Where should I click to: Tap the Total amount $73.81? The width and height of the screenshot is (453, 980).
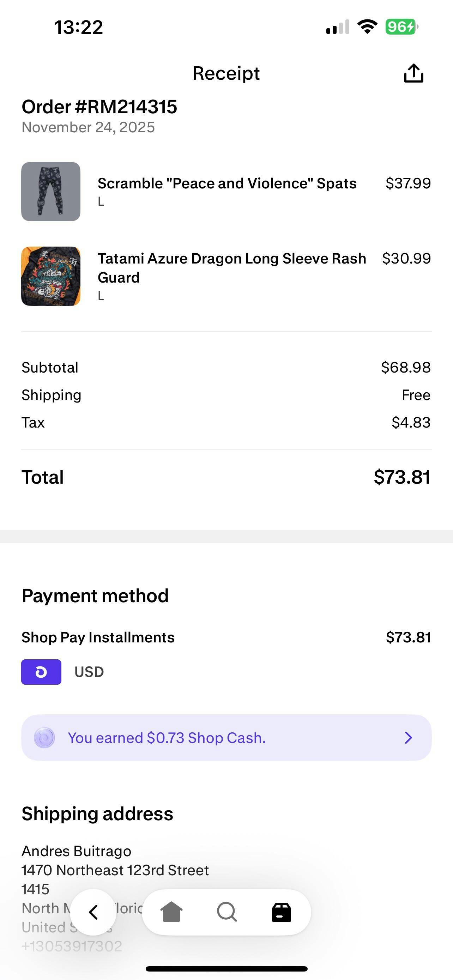coord(401,477)
